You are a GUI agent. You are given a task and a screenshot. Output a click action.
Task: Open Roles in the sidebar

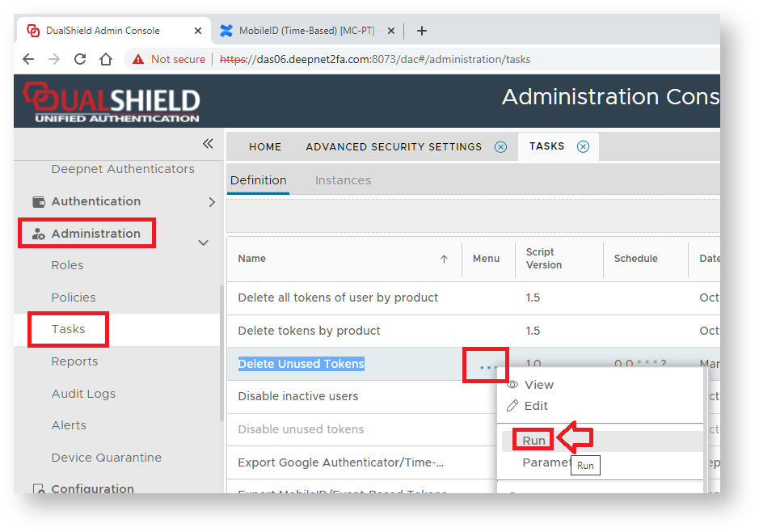click(67, 265)
